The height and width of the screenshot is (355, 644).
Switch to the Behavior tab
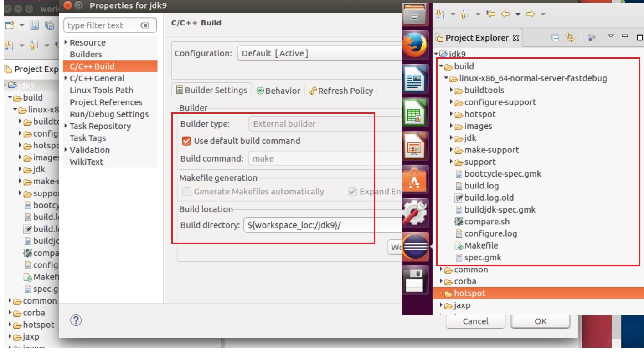coord(278,91)
